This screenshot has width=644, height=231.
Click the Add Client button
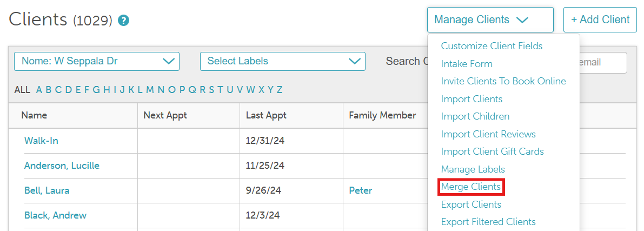click(x=600, y=20)
